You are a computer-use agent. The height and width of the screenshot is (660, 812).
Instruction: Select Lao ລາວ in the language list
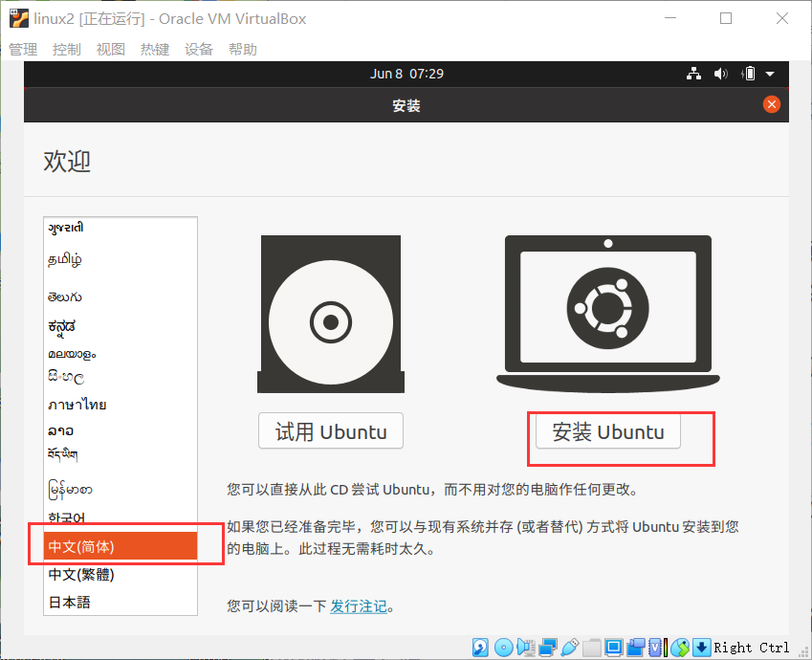coord(121,430)
